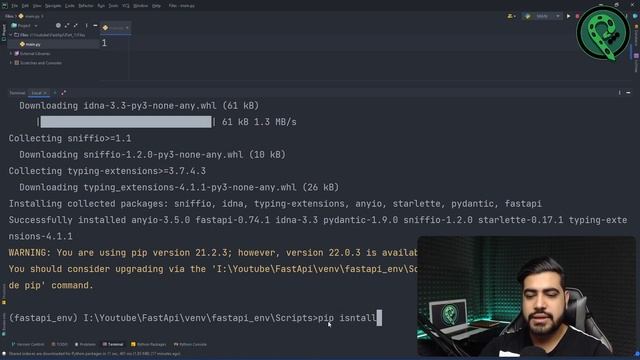Click Expand All in Project panel
This screenshot has width=640, height=360.
coord(67,25)
